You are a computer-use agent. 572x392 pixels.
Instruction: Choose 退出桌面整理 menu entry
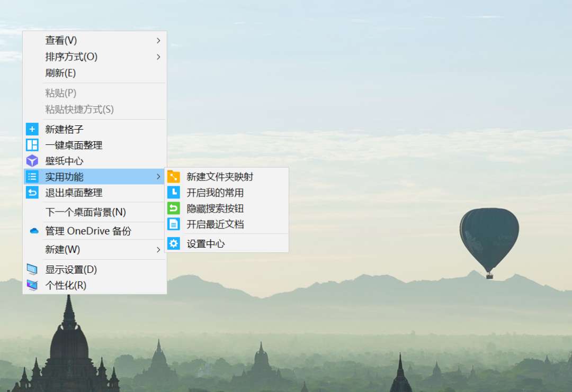coord(94,193)
